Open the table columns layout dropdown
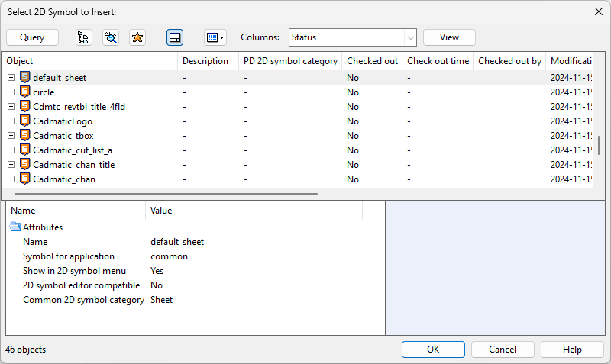Viewport: 611px width, 364px height. [215, 37]
